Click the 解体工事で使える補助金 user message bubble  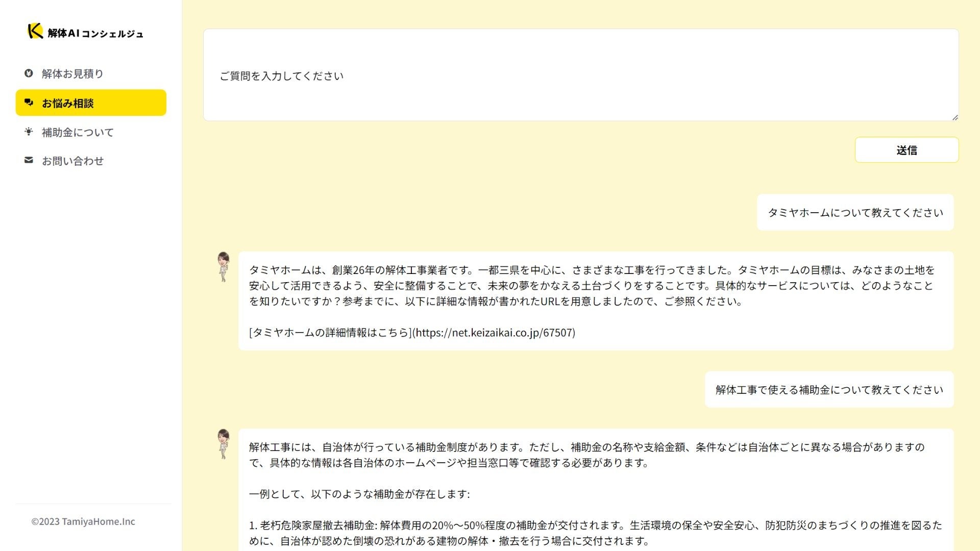(829, 390)
